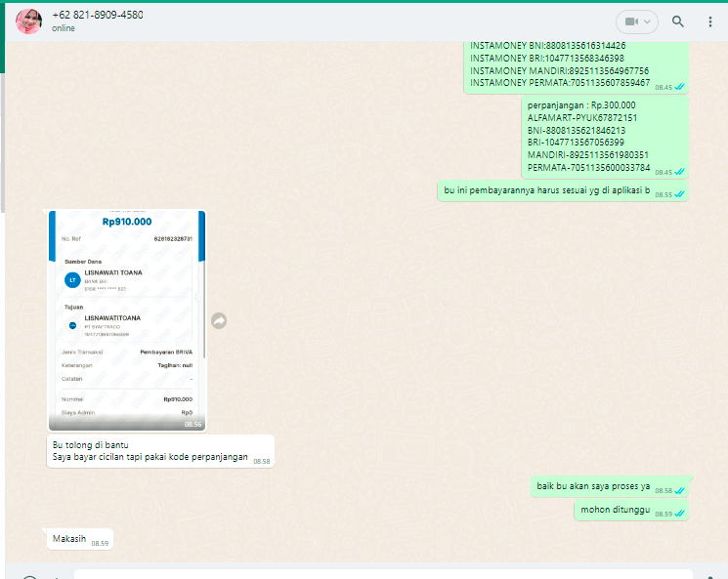Image resolution: width=728 pixels, height=579 pixels.
Task: Click the ALFAMART-PYUK67872151 code
Action: [582, 118]
